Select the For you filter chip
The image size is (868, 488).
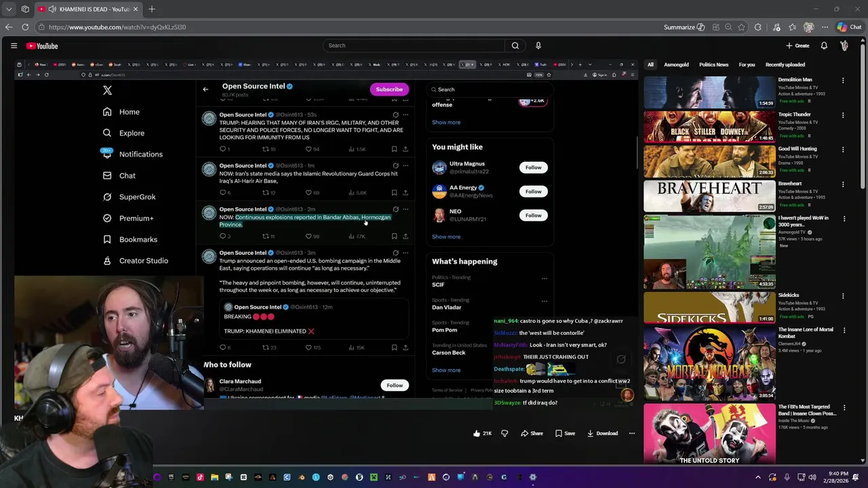747,64
